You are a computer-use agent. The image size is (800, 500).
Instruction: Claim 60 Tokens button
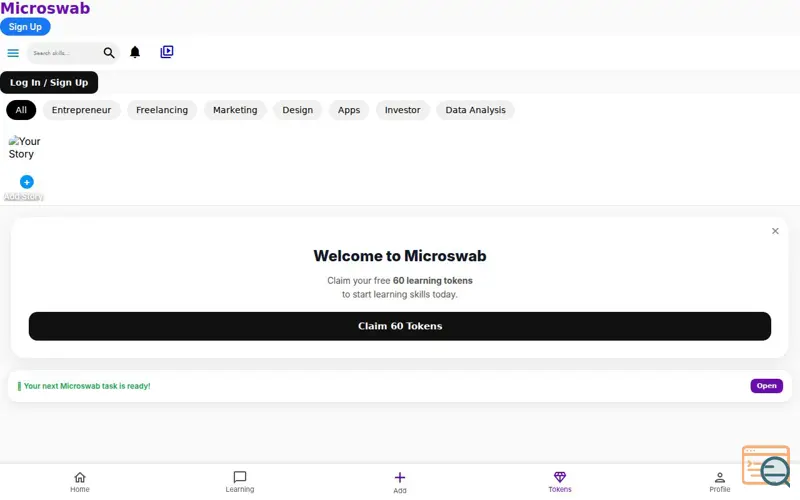(399, 326)
